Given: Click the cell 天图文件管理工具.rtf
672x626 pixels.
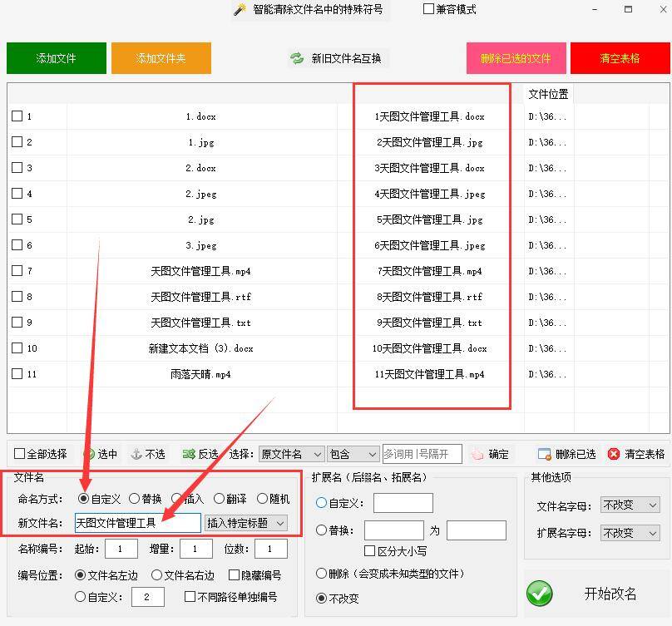Looking at the screenshot, I should 201,297.
